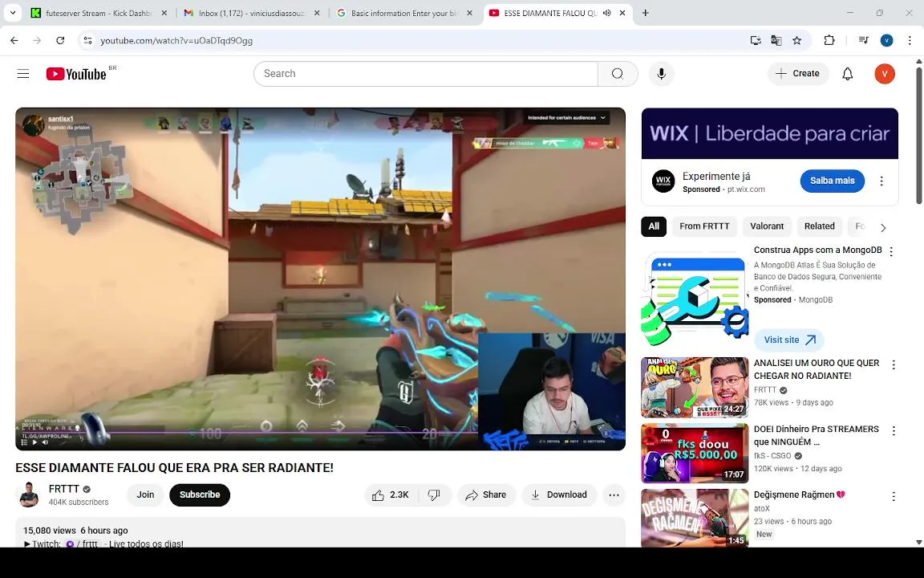This screenshot has width=924, height=578.
Task: Click Saiba mais on Wix ad
Action: (x=832, y=181)
